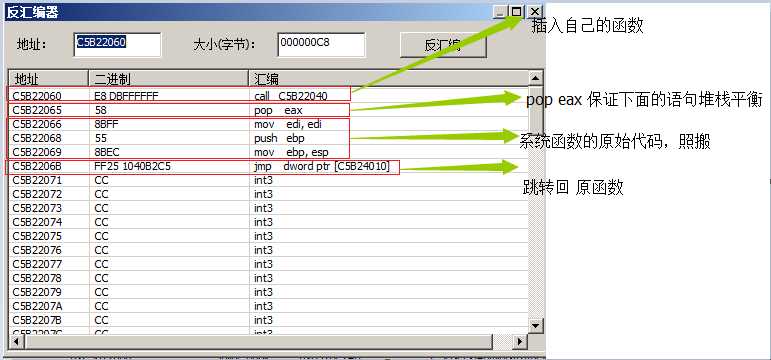Select the jmp dword ptr [C5B24010] row
Viewport: 771px width, 360px height.
coord(268,167)
